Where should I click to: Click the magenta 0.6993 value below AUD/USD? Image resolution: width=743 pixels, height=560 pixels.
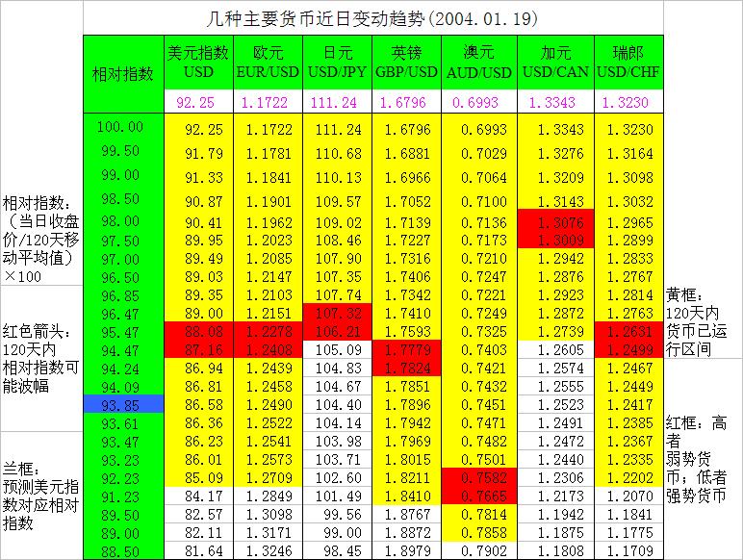click(x=479, y=102)
